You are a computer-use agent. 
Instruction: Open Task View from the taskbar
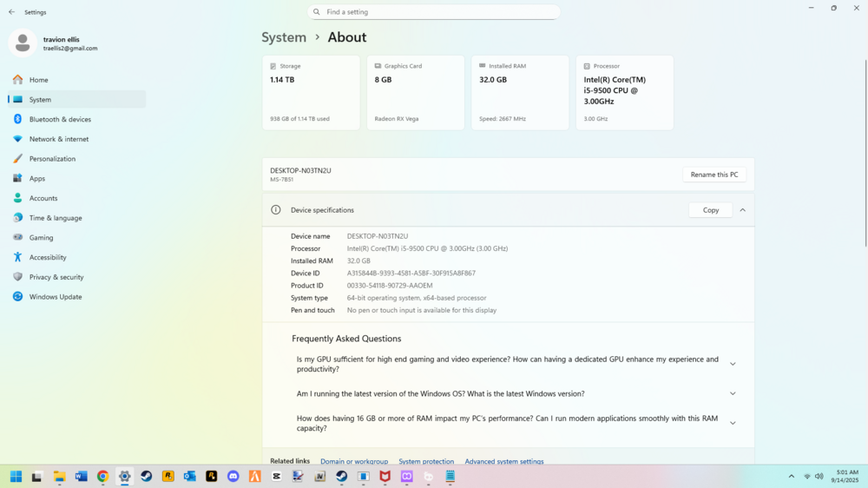(37, 477)
